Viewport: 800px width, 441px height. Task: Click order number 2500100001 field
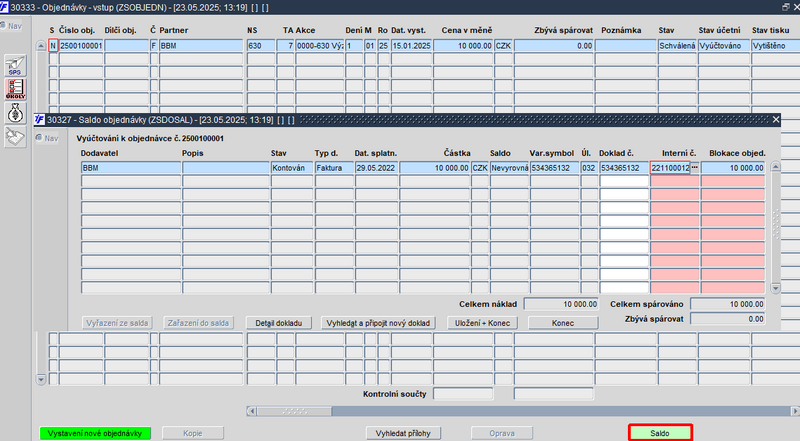click(81, 45)
